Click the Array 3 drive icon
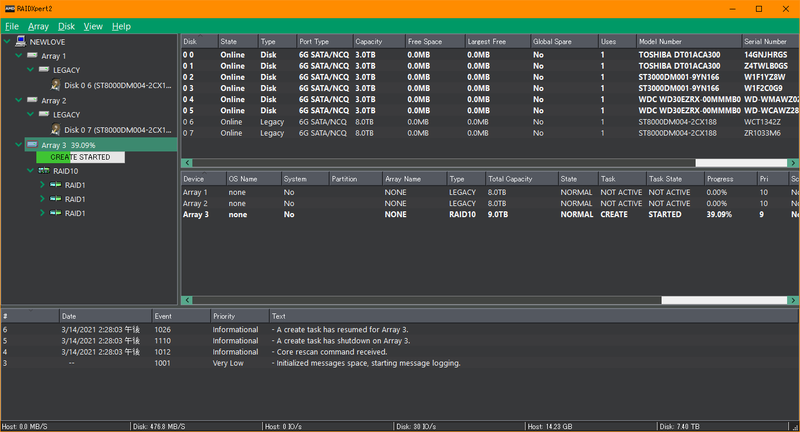Image resolution: width=800 pixels, height=432 pixels. click(x=32, y=144)
